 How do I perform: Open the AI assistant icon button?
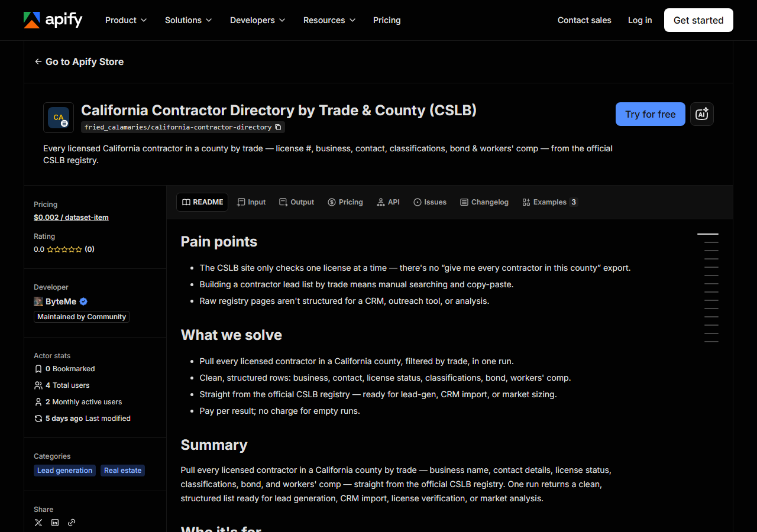(702, 114)
